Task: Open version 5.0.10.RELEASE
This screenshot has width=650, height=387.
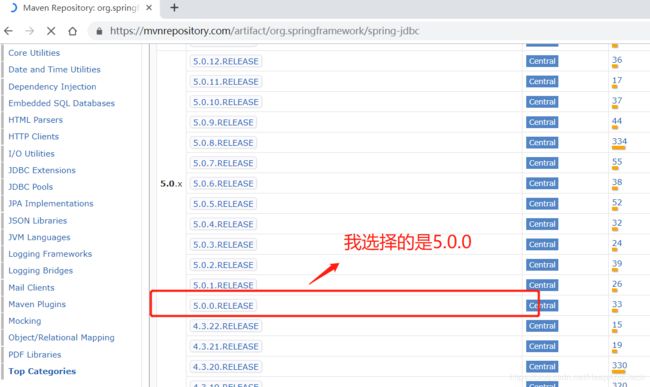Action: 226,102
